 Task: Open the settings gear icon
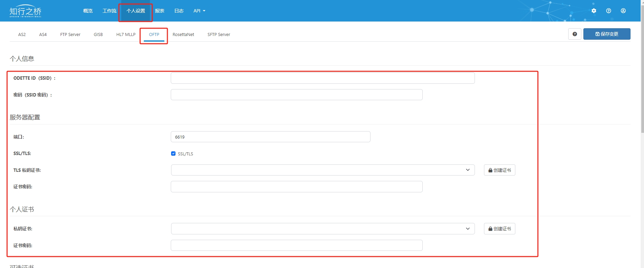coord(593,11)
